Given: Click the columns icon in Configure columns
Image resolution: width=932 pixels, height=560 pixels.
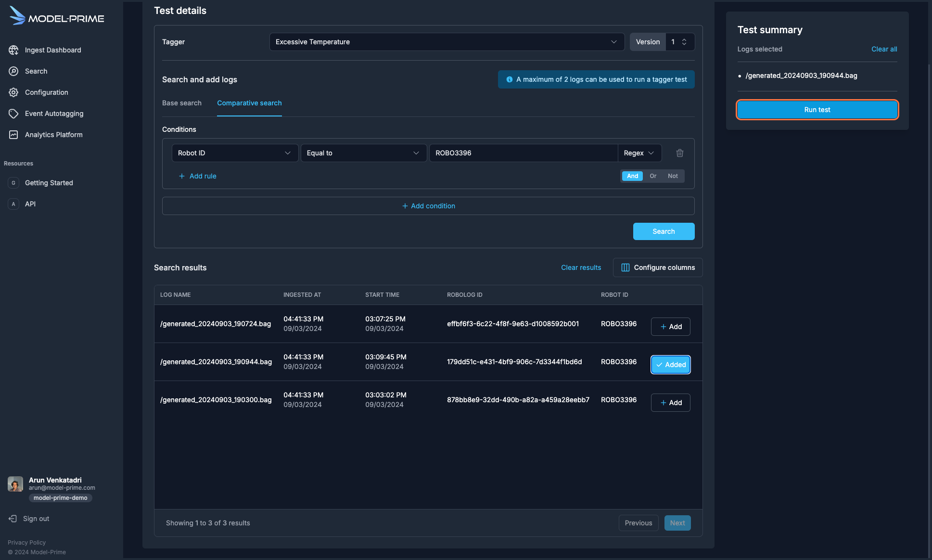Looking at the screenshot, I should 626,267.
